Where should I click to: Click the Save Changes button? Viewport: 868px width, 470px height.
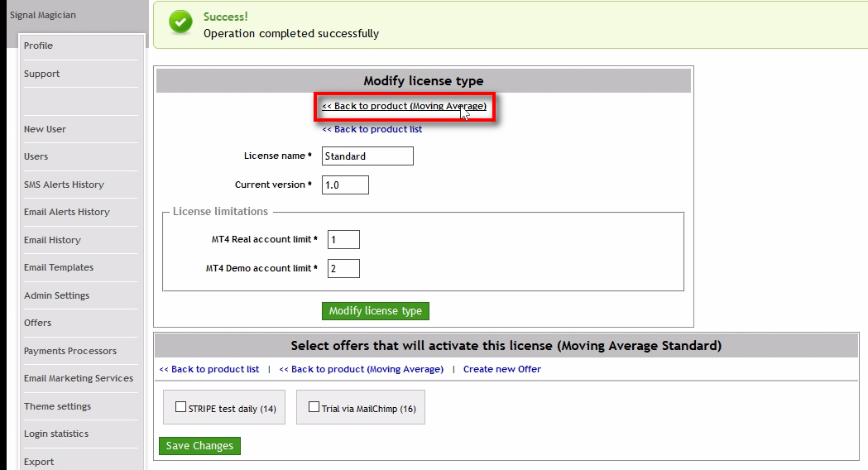tap(199, 446)
